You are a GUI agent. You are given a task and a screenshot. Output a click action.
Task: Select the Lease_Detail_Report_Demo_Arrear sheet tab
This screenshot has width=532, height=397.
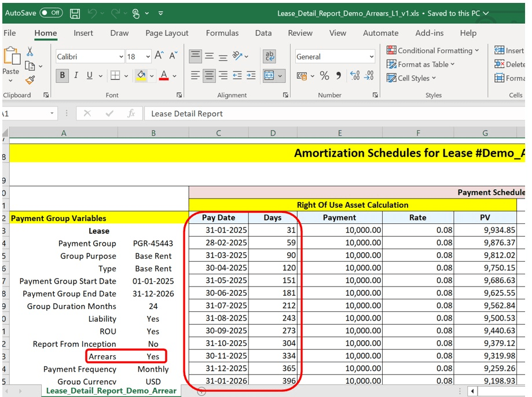pos(111,391)
